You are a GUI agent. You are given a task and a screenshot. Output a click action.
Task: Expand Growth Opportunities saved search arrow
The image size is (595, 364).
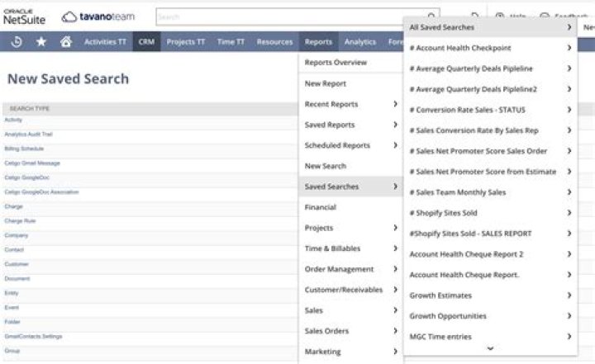coord(569,316)
